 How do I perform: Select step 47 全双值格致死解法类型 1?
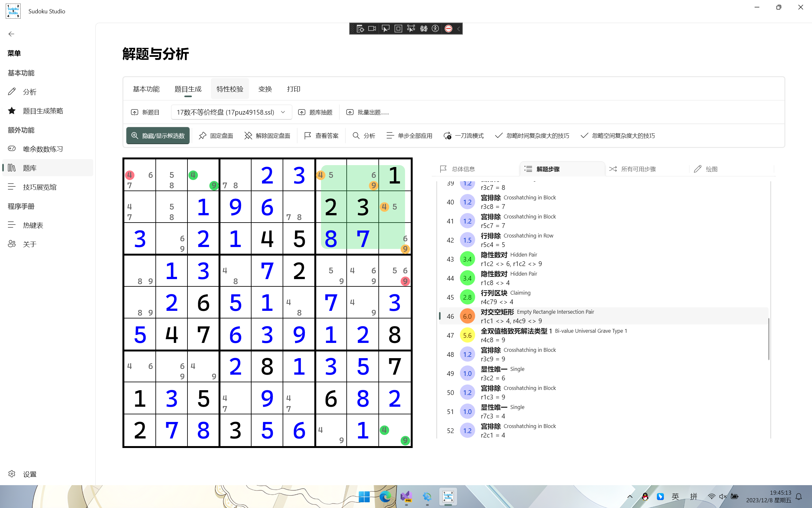[603, 335]
